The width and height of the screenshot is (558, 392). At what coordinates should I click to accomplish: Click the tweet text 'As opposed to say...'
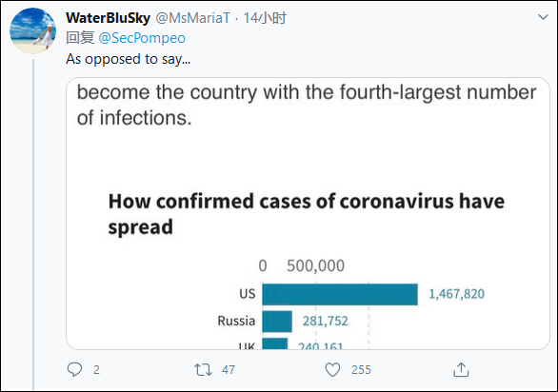click(x=129, y=59)
